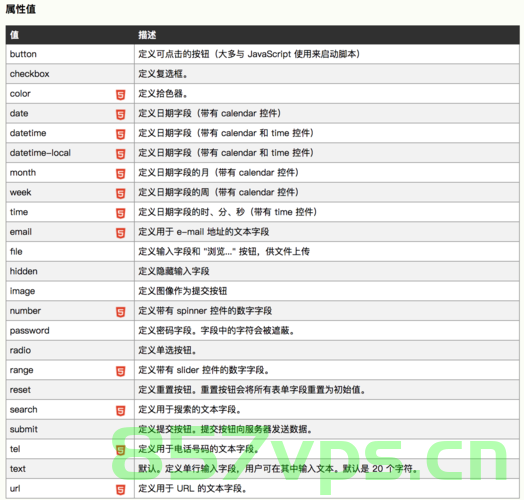Click the 'week' value text
Viewport: 524px width, 500px height.
click(x=20, y=192)
